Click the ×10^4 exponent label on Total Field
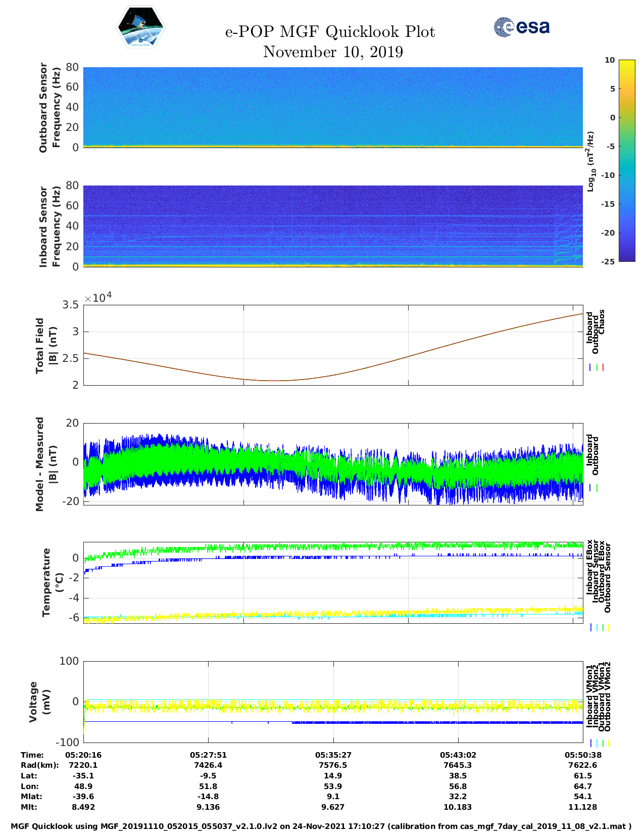Viewport: 644px width, 834px height. click(x=98, y=298)
